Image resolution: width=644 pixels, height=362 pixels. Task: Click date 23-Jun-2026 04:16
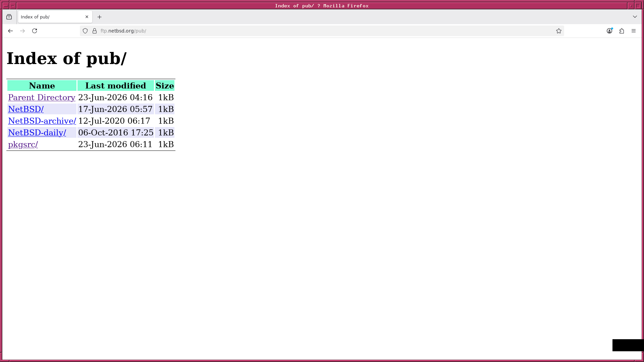pyautogui.click(x=115, y=98)
